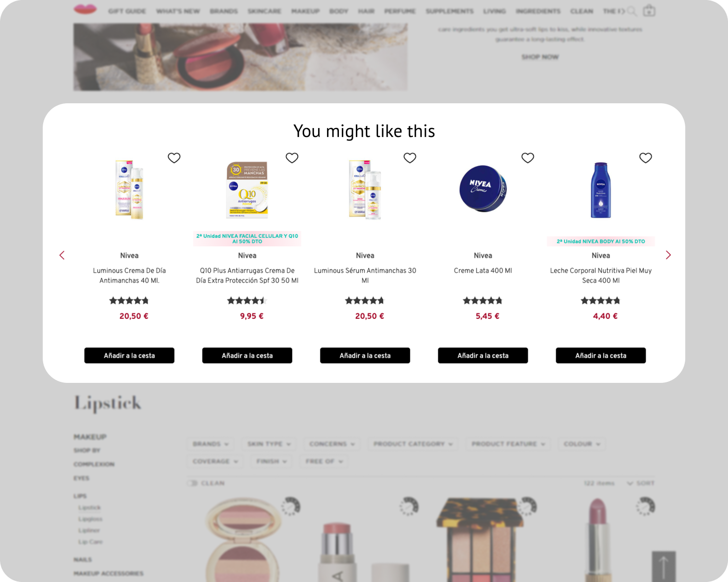Go to the Perfume menu
Viewport: 728px width, 582px height.
tap(400, 11)
